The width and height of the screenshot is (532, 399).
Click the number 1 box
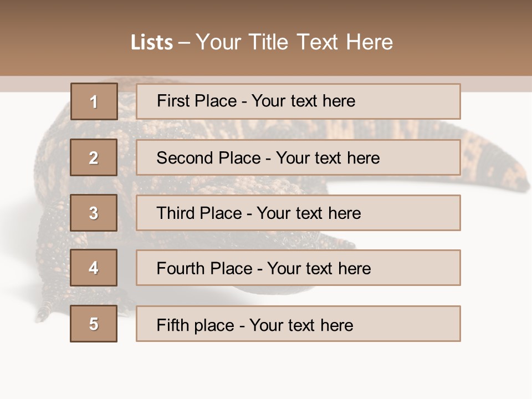coord(94,101)
